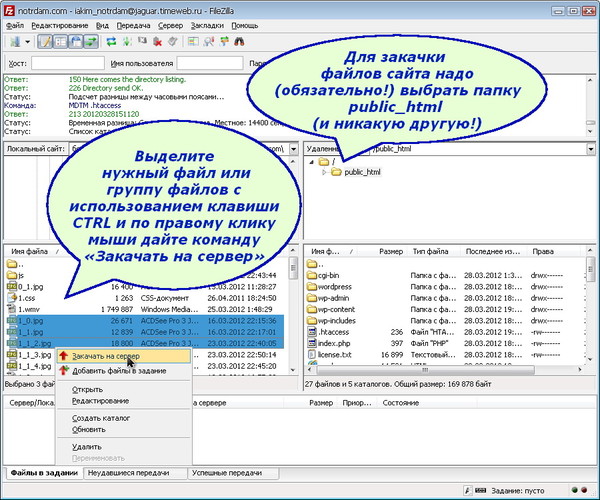Open the remote site path dropdown
The width and height of the screenshot is (600, 500).
pos(591,149)
